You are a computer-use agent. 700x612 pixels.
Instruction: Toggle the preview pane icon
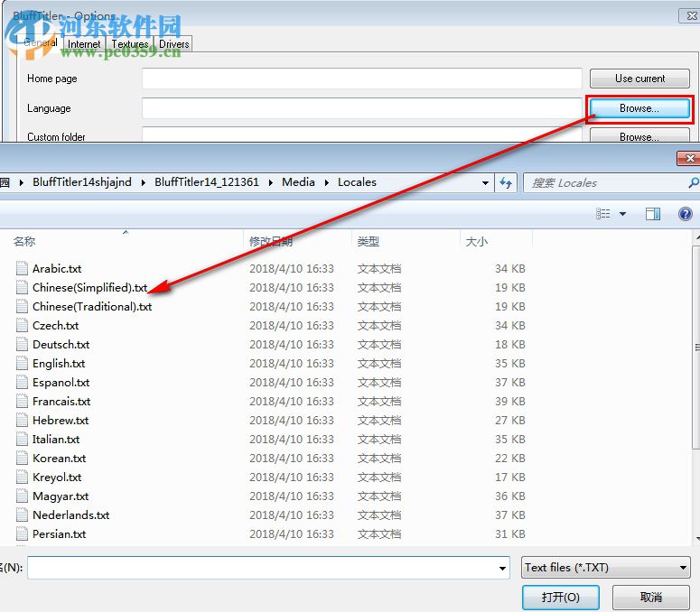click(x=653, y=214)
